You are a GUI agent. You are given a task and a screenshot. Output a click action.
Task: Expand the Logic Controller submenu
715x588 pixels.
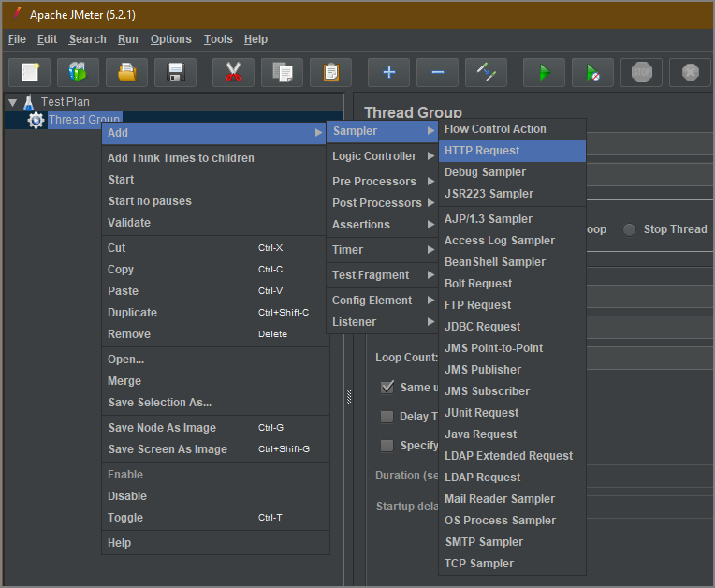coord(383,156)
